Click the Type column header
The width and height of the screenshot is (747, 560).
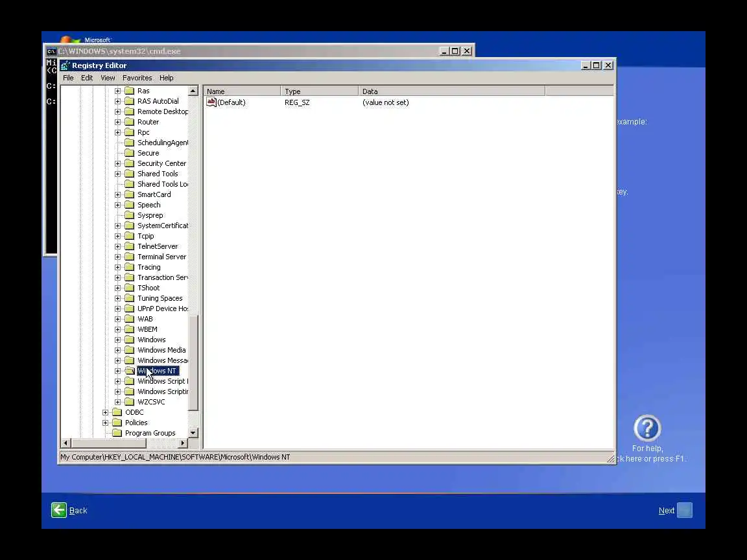(x=320, y=91)
